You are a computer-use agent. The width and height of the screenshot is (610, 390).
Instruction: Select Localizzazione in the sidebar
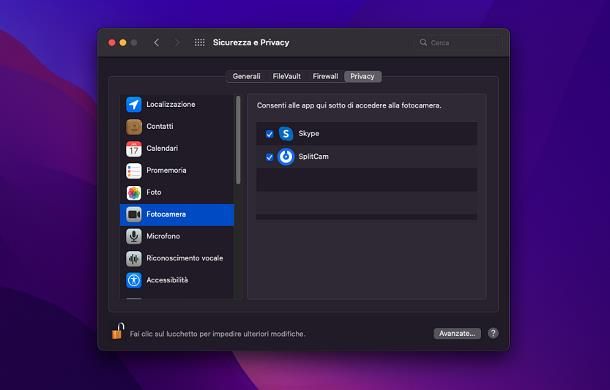click(177, 104)
